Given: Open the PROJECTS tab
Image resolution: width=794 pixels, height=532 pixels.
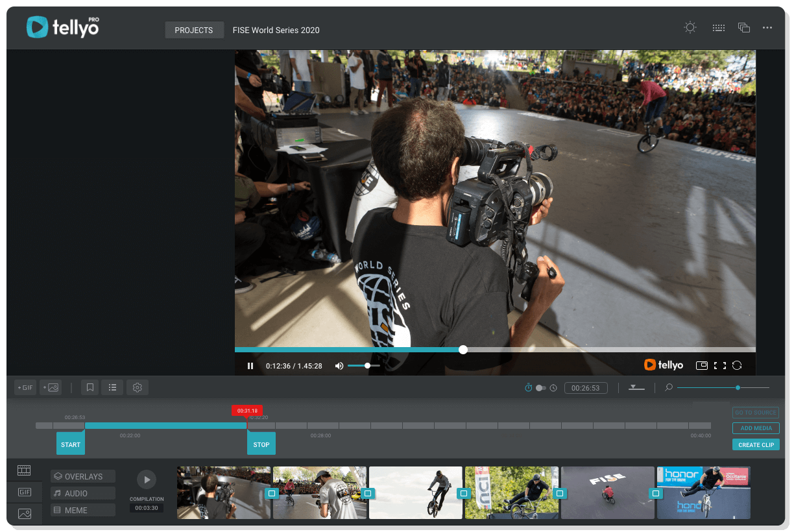Looking at the screenshot, I should click(x=194, y=30).
